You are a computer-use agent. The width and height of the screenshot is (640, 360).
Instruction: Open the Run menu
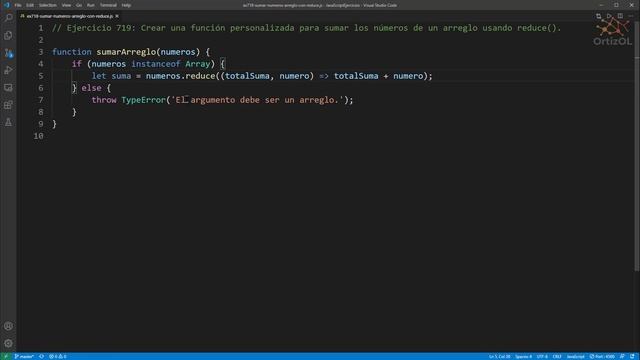click(x=91, y=5)
